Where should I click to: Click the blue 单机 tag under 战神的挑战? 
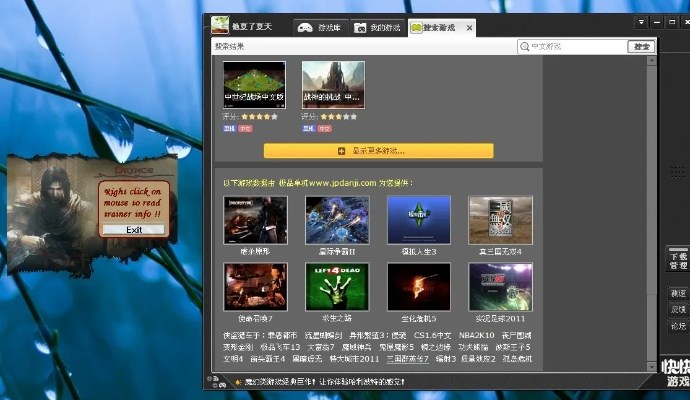click(x=308, y=128)
